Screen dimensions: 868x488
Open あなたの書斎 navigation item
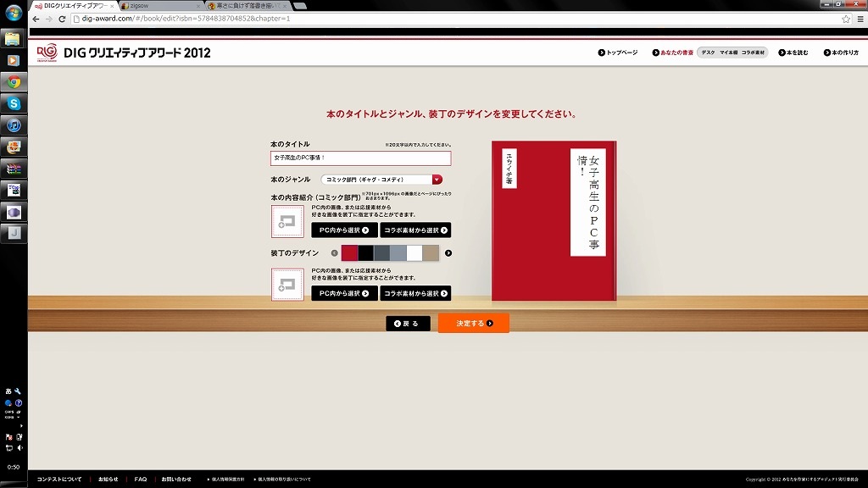pyautogui.click(x=672, y=53)
